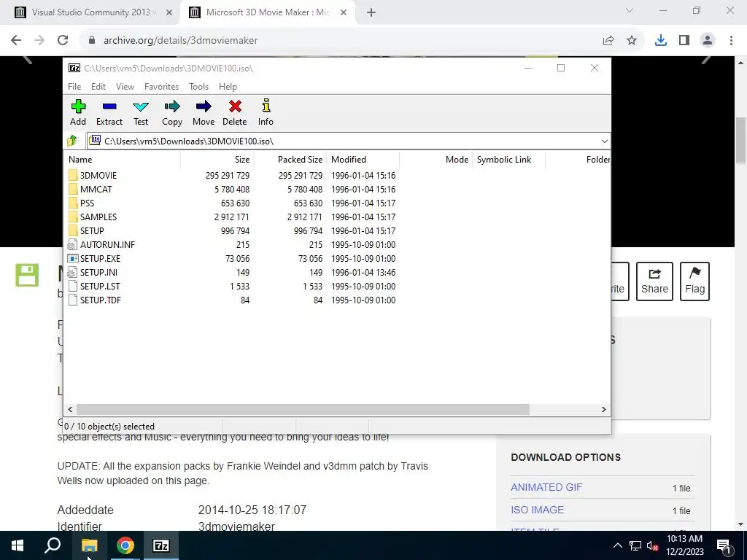Open a new Chrome tab

pos(371,13)
